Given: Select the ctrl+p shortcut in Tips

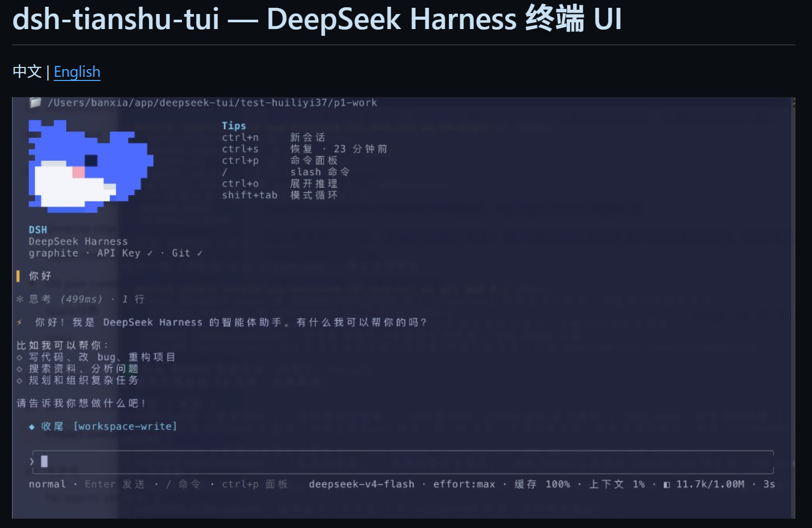Looking at the screenshot, I should 240,160.
